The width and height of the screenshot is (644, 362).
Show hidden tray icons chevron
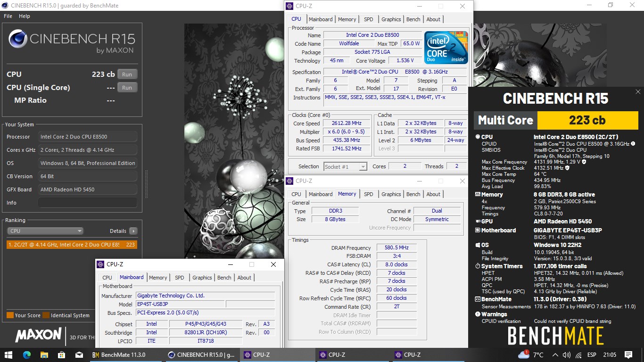pos(555,355)
